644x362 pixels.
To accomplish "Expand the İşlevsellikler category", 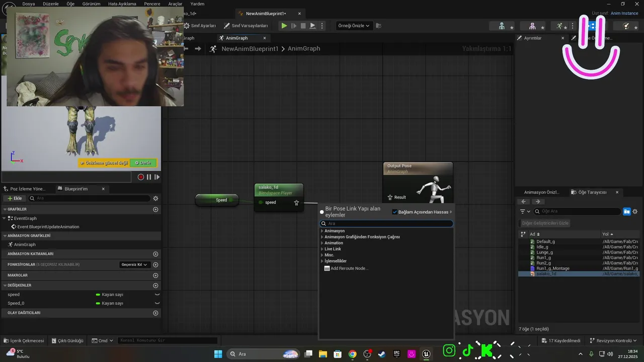I will click(322, 261).
